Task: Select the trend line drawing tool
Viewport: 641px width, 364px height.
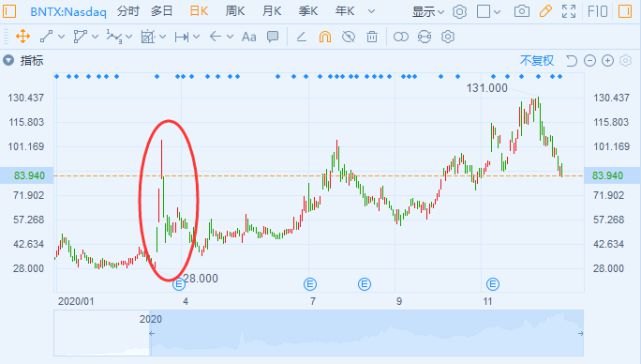Action: pyautogui.click(x=46, y=37)
